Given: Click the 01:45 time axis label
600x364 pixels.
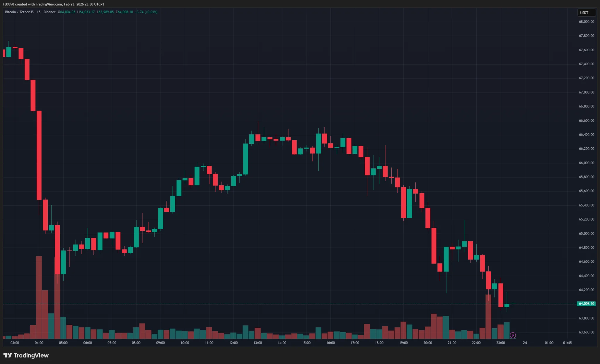Looking at the screenshot, I should [567, 343].
